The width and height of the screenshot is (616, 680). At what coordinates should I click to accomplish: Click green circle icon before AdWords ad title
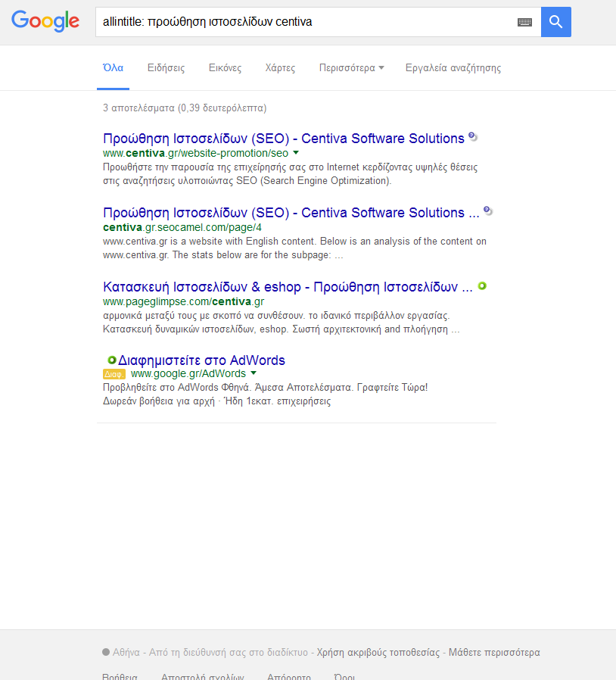point(112,360)
